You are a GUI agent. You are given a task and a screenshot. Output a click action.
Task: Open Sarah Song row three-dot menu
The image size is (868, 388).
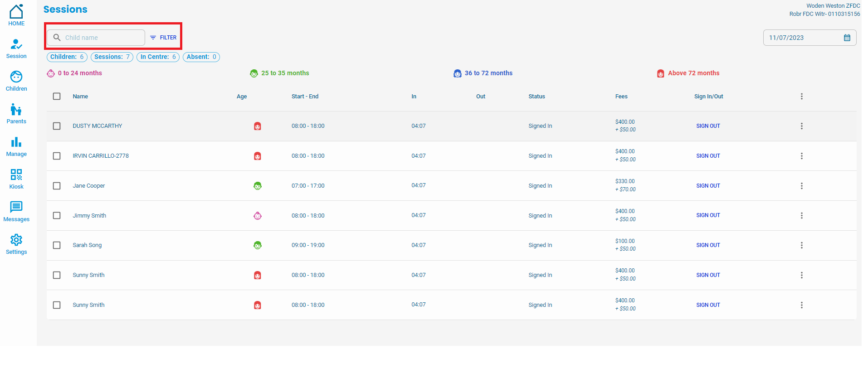802,245
